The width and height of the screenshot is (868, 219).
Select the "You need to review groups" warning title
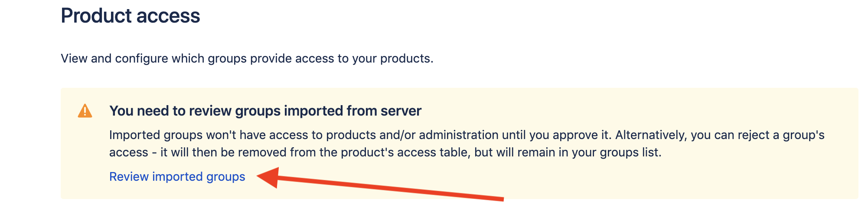click(265, 111)
